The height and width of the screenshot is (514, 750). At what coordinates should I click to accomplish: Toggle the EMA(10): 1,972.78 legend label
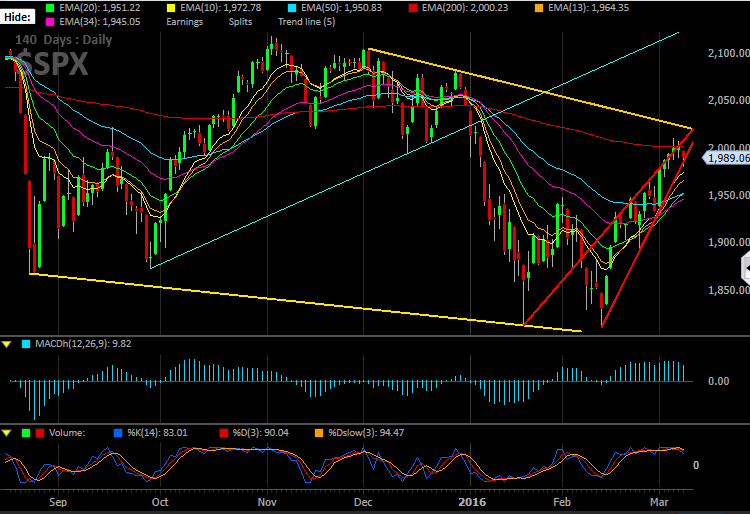point(221,8)
